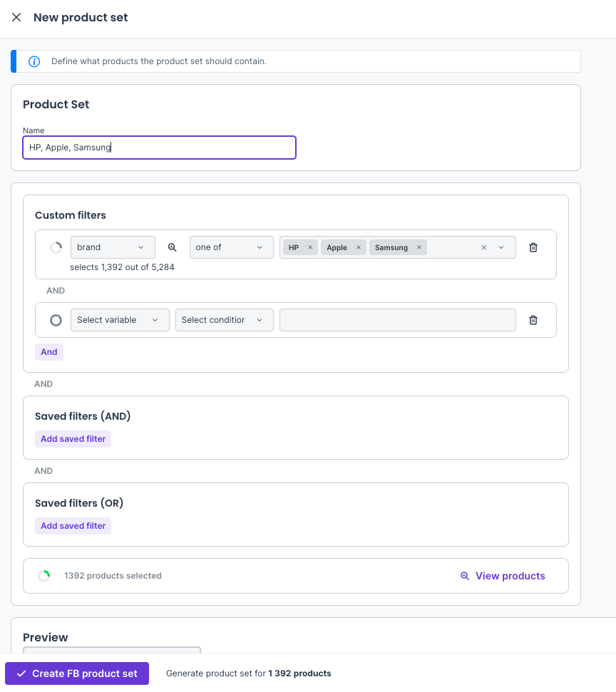Open the 'one of' condition dropdown
This screenshot has width=616, height=692.
point(231,247)
